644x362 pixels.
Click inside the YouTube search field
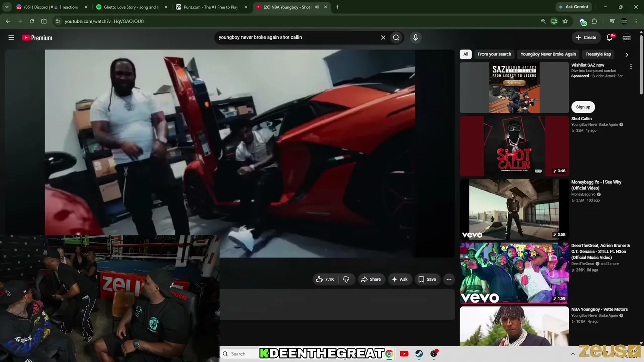pyautogui.click(x=297, y=37)
